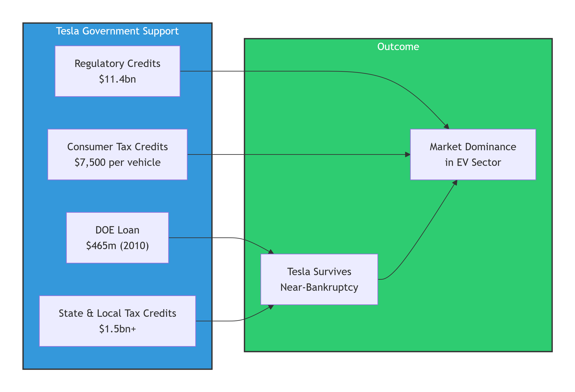Click the Consumer Tax Credits node
The image size is (575, 392).
(117, 154)
